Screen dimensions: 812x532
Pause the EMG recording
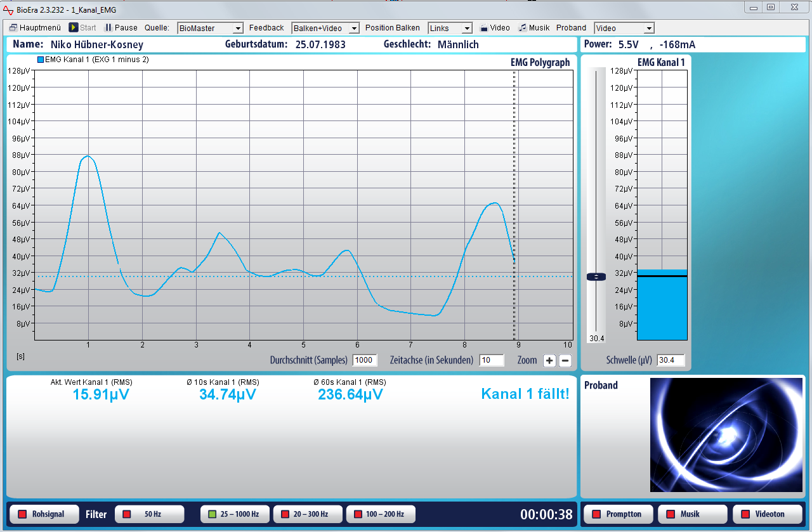tap(121, 28)
